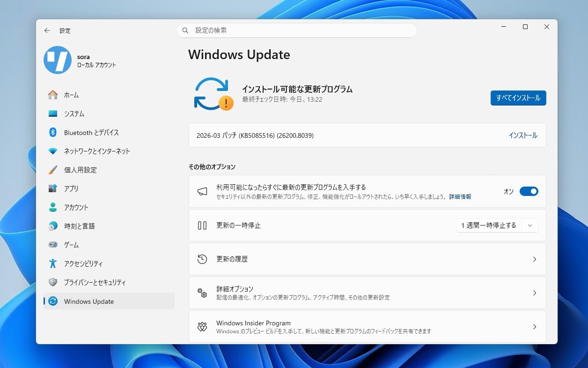This screenshot has height=368, width=588.
Task: Open the pause duration dropdown arrow
Action: coord(530,225)
